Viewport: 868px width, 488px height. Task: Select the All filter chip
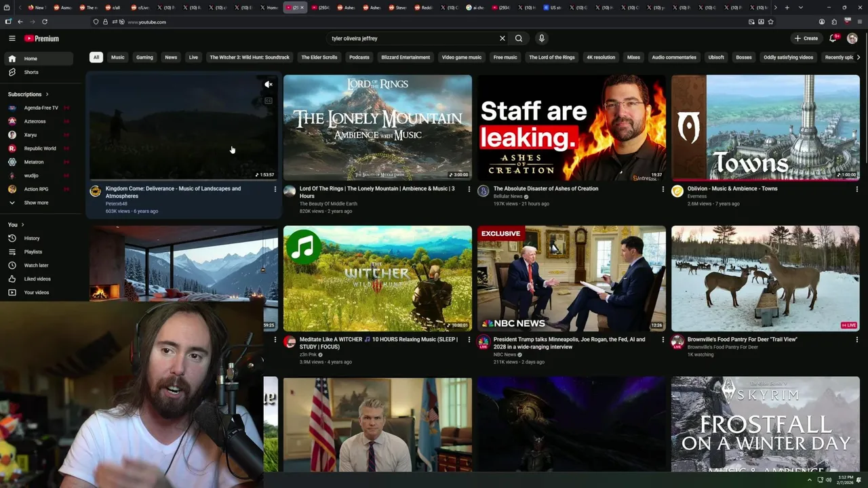click(x=96, y=58)
